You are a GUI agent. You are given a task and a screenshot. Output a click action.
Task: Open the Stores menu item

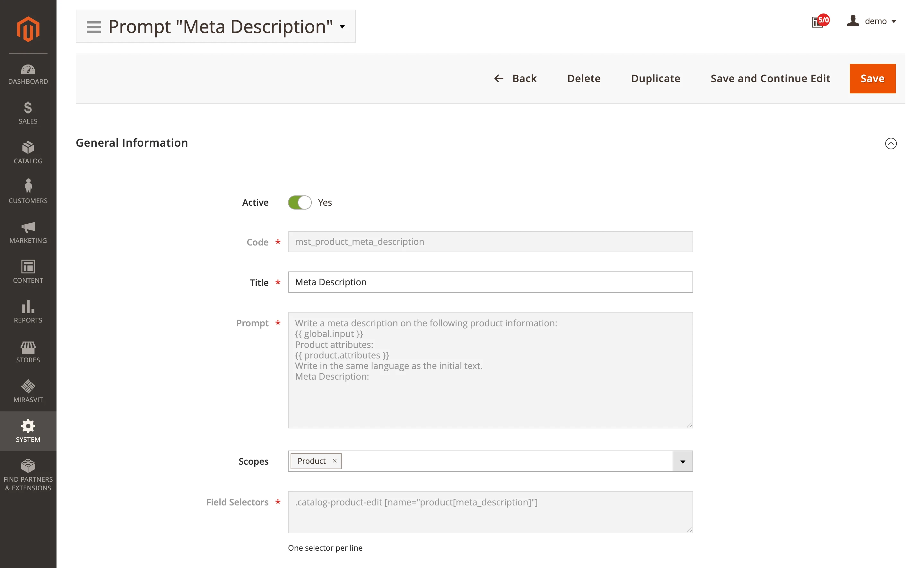pyautogui.click(x=28, y=352)
